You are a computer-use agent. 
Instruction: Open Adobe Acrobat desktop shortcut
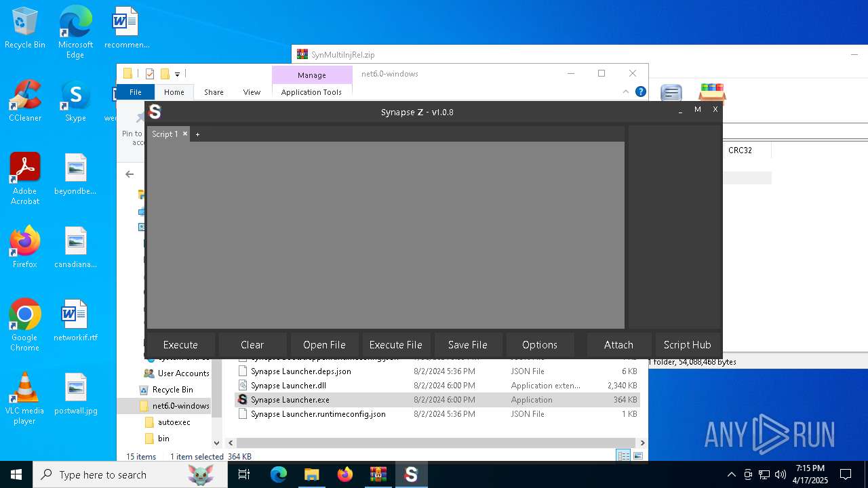coord(25,179)
